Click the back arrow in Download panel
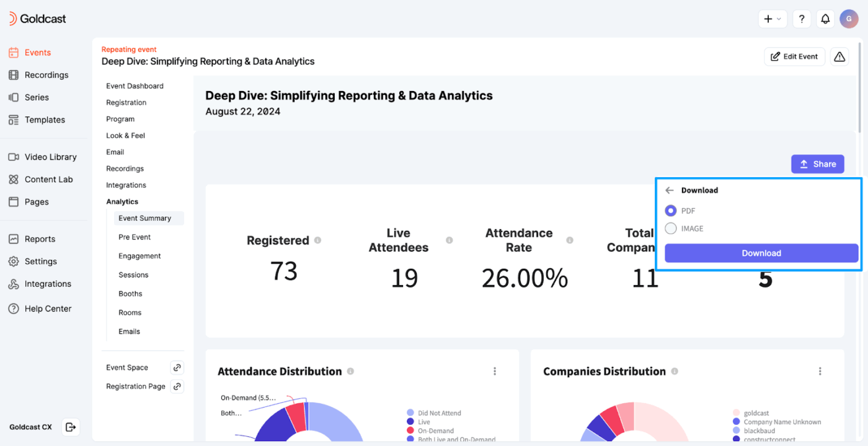Image resolution: width=868 pixels, height=446 pixels. pos(670,190)
